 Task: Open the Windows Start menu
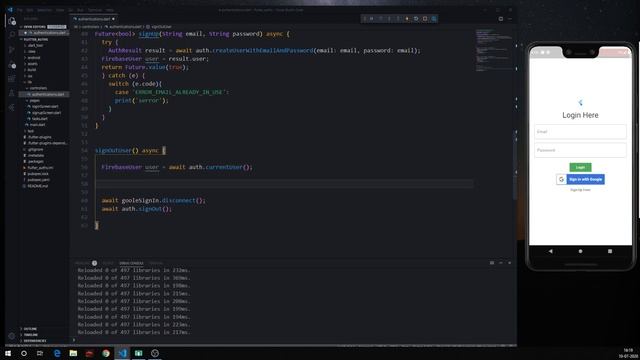coord(8,353)
